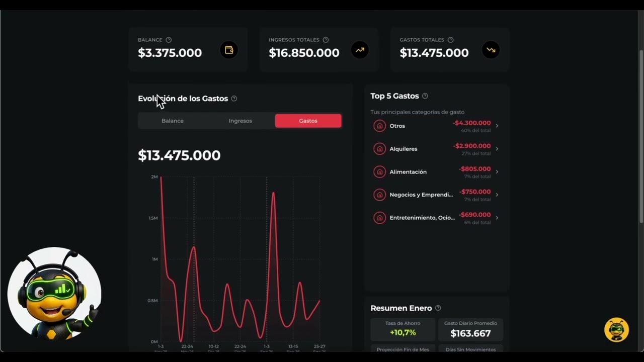The height and width of the screenshot is (362, 644).
Task: Switch chart to Ingresos tab
Action: (x=240, y=121)
